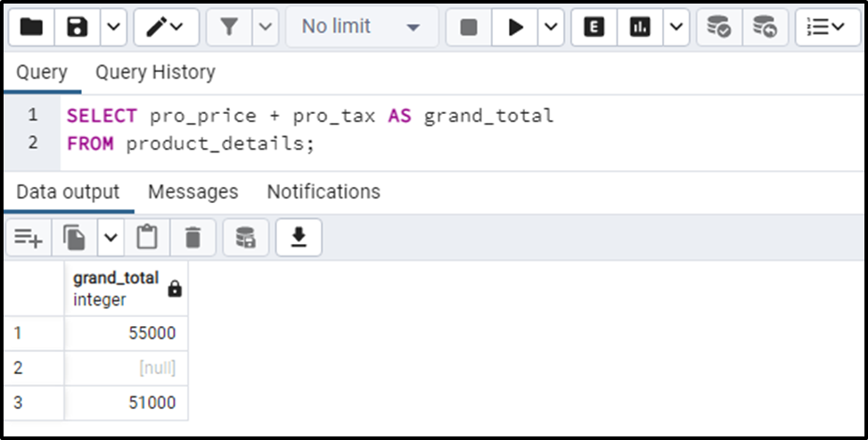Select the cell showing 55000

pyautogui.click(x=127, y=333)
